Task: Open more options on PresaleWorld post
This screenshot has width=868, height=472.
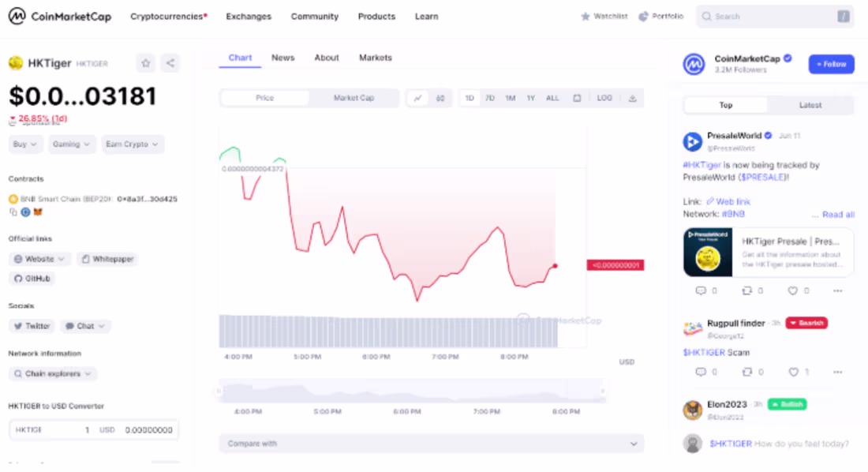Action: pos(837,290)
